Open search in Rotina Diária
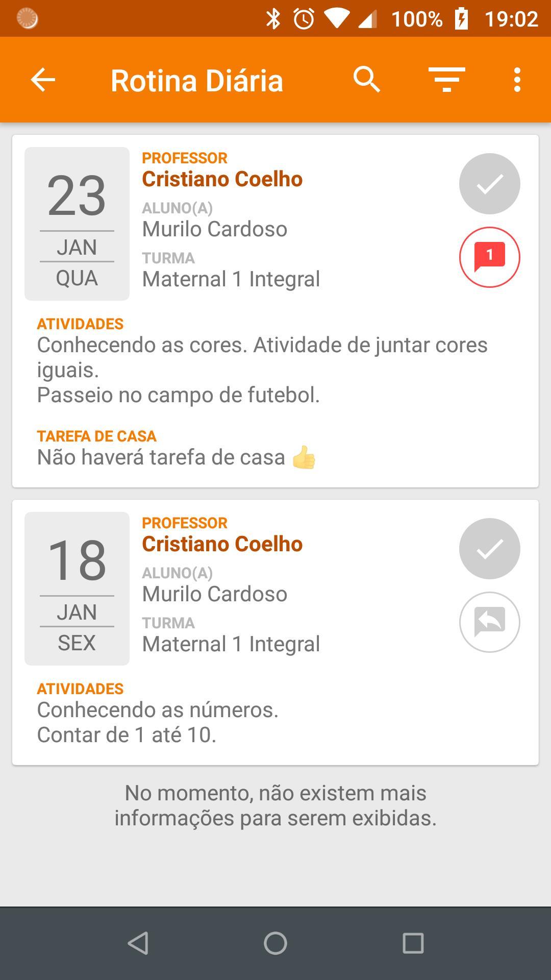Image resolution: width=551 pixels, height=980 pixels. tap(367, 80)
